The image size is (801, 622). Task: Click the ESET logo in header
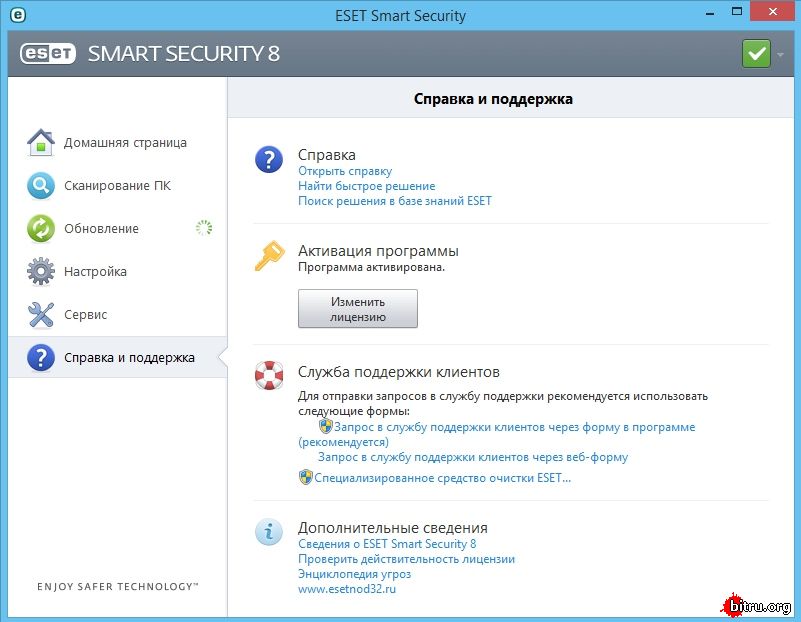pyautogui.click(x=48, y=54)
